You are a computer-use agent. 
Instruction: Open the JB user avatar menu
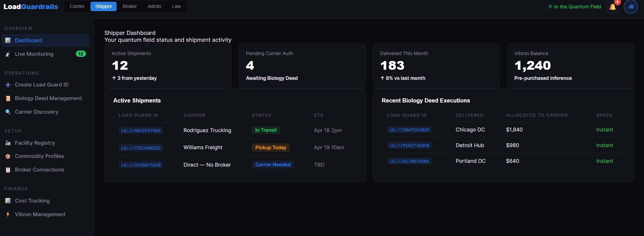pyautogui.click(x=630, y=7)
